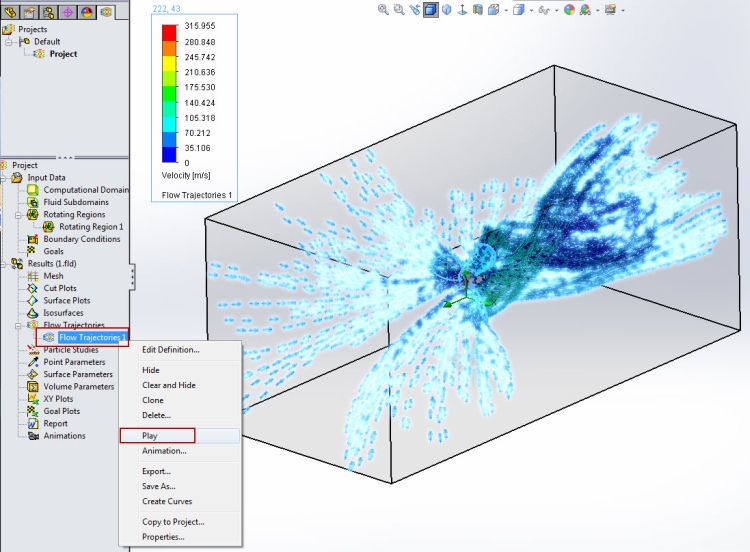
Task: Click the Goal Plots icon
Action: [33, 411]
